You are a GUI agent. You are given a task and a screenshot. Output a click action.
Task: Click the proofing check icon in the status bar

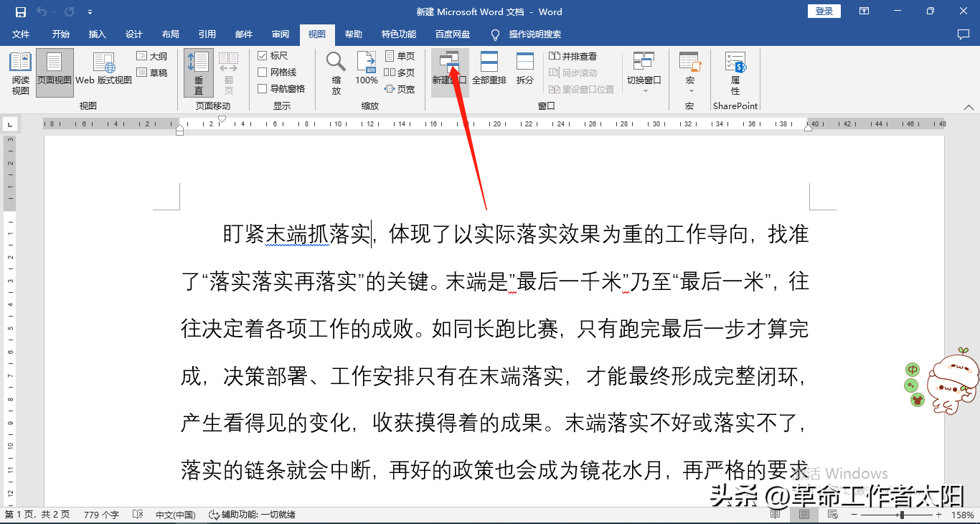(138, 515)
